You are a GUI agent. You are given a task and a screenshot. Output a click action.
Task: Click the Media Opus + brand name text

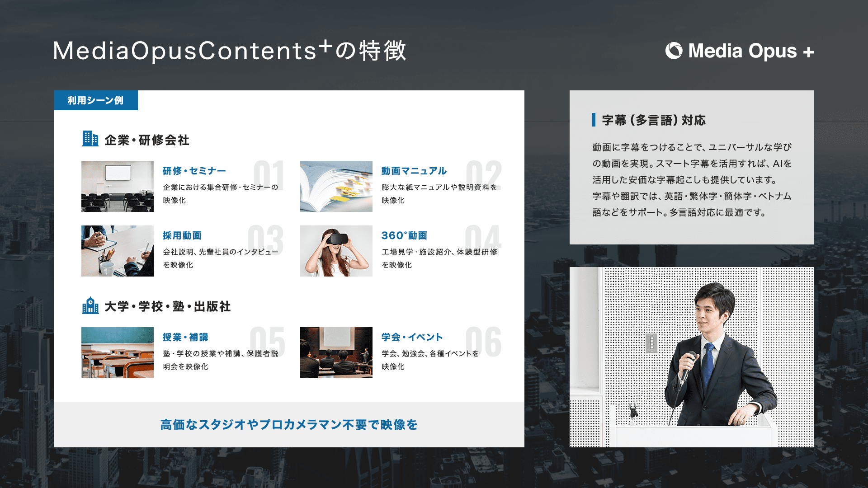(x=751, y=51)
